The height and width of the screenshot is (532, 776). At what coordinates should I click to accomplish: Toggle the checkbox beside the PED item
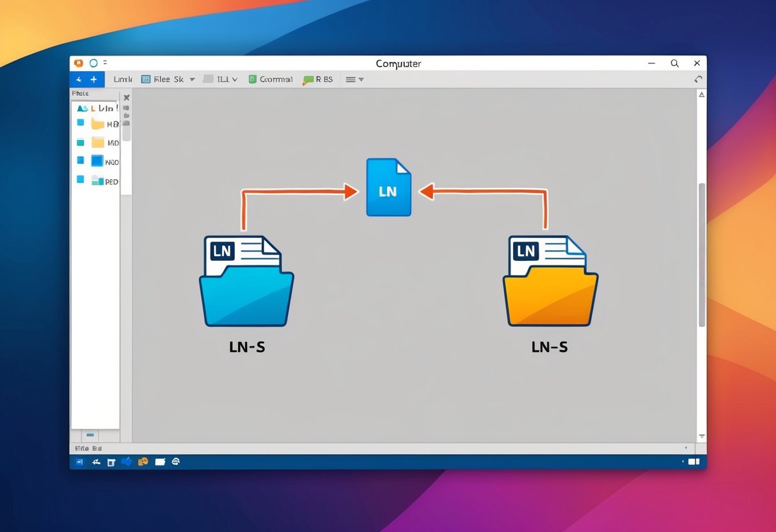pos(81,180)
